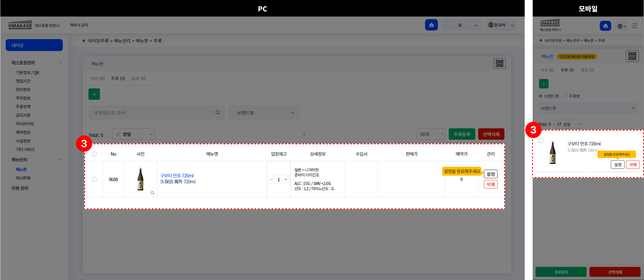Click the blue home icon in PC header
The width and height of the screenshot is (644, 280).
pyautogui.click(x=431, y=25)
